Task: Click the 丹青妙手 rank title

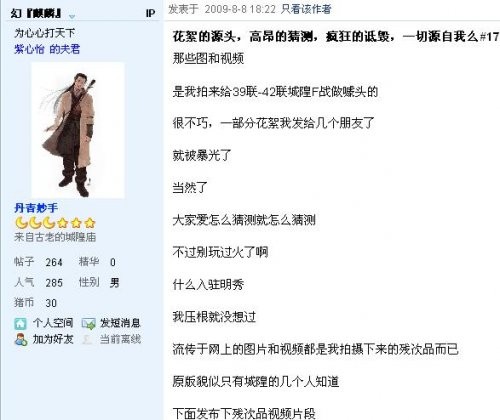Action: pos(36,208)
